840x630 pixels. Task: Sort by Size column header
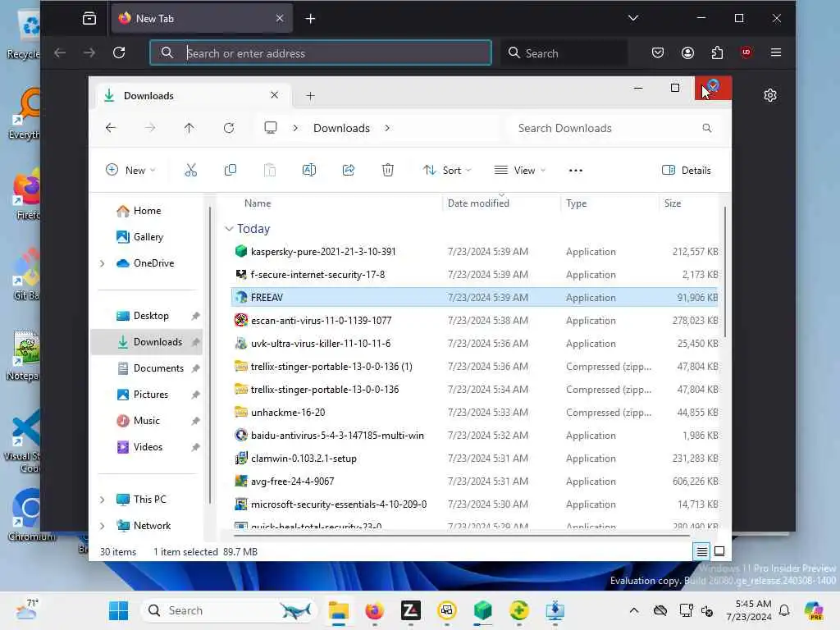click(x=673, y=203)
